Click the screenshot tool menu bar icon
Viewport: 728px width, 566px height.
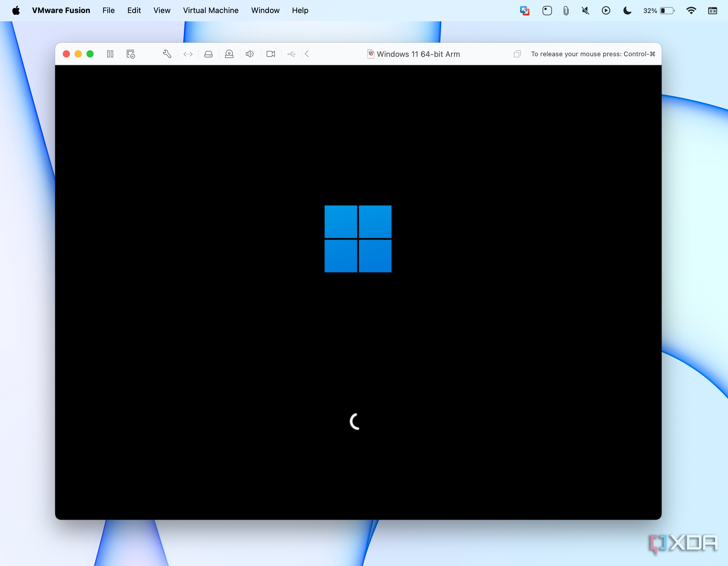point(547,11)
